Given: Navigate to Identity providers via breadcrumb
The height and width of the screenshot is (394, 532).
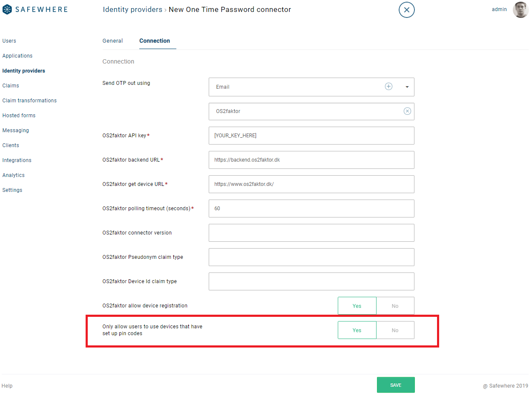Looking at the screenshot, I should coord(132,9).
